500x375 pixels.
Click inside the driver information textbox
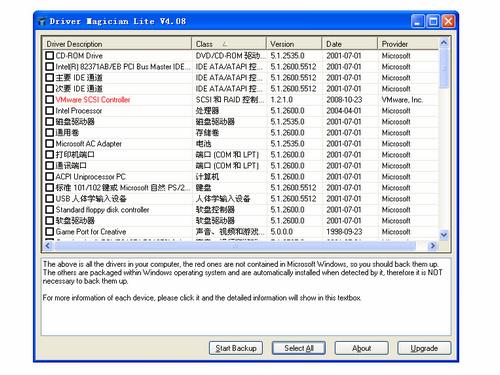click(246, 297)
